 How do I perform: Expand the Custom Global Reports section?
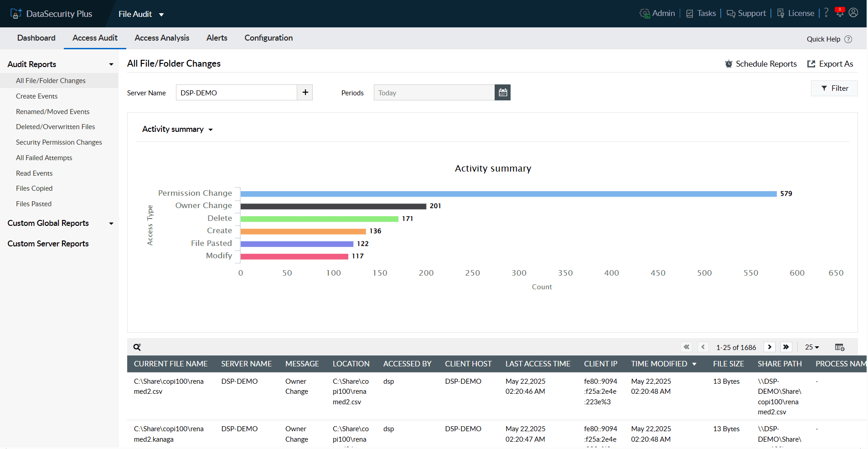[x=111, y=224]
